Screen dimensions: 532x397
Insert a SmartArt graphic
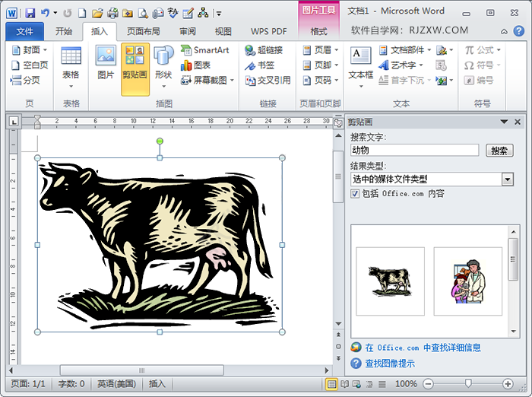(204, 50)
